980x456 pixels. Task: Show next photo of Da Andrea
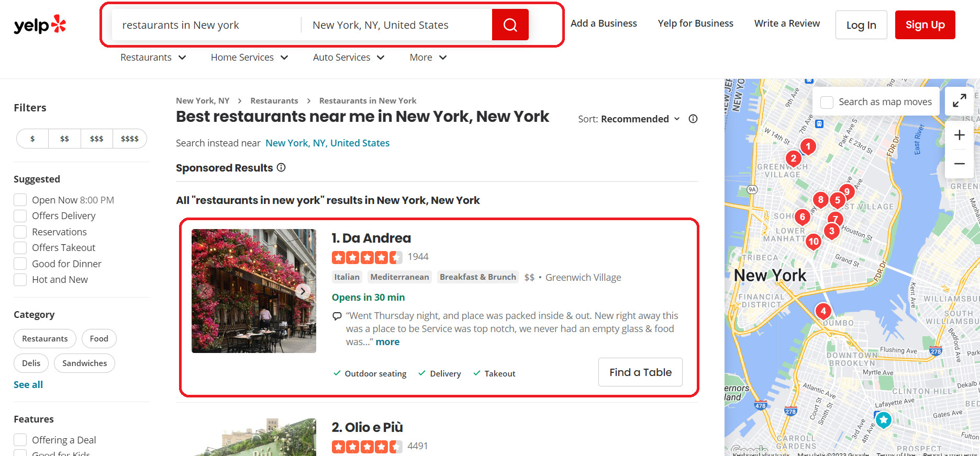[303, 291]
